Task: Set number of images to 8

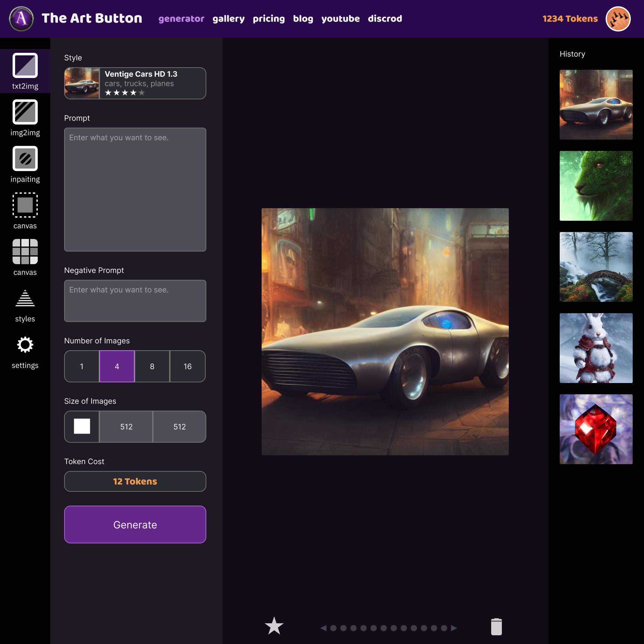Action: 152,366
